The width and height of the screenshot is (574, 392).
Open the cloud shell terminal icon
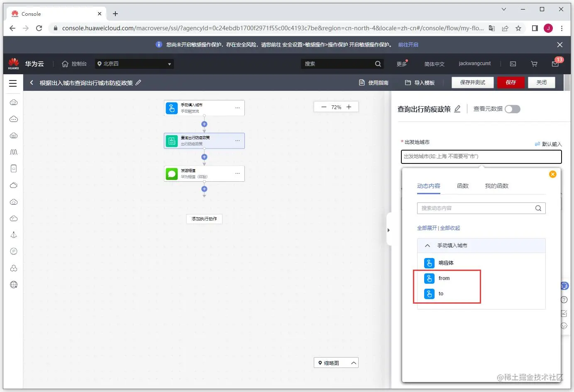pos(513,64)
